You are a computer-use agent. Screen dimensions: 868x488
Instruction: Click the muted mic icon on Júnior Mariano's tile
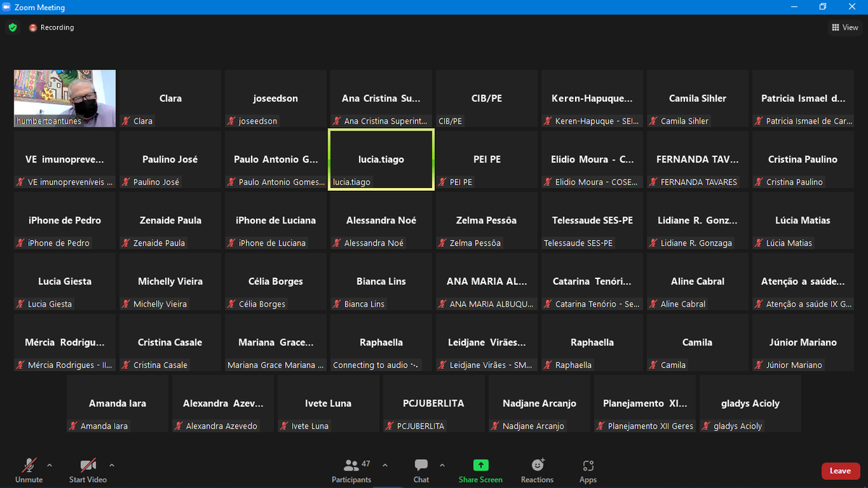coord(759,365)
